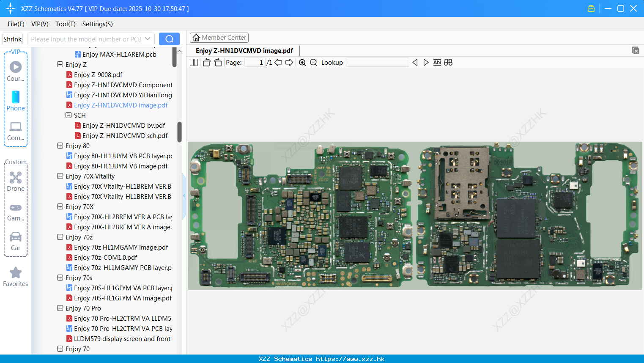The height and width of the screenshot is (363, 644).
Task: Open the Tool(T) menu
Action: tap(66, 24)
